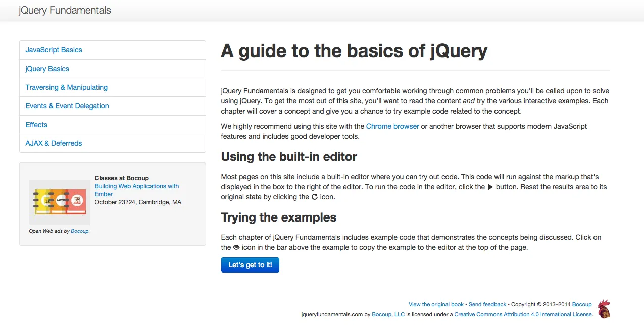Click the Classes at Bocoup ad title
The height and width of the screenshot is (327, 644).
point(122,178)
